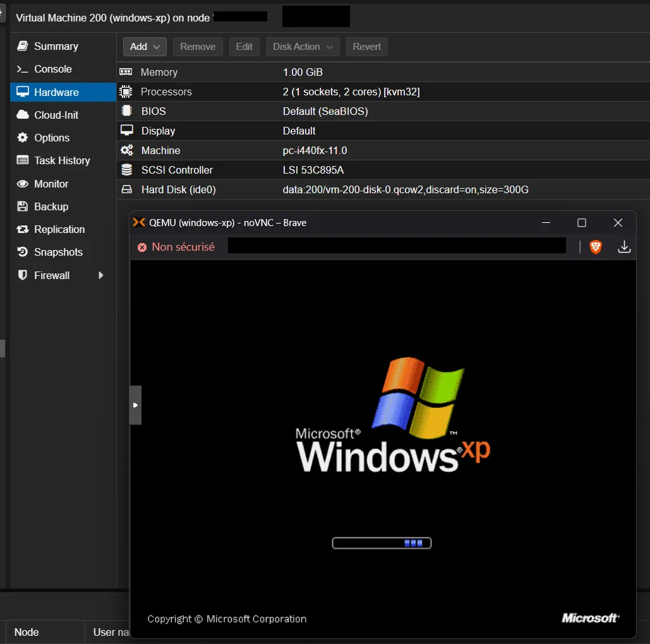The width and height of the screenshot is (650, 644).
Task: Open the Summary tab
Action: point(63,46)
